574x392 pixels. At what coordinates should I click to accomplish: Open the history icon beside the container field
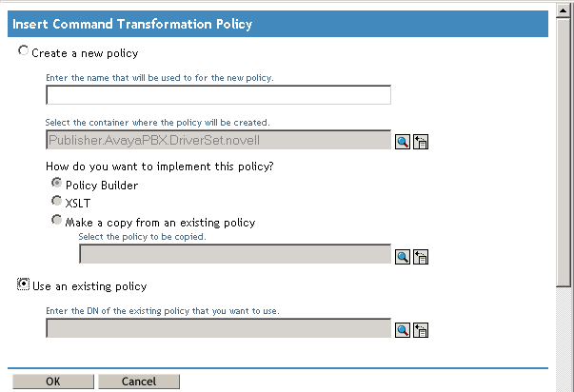(x=420, y=142)
